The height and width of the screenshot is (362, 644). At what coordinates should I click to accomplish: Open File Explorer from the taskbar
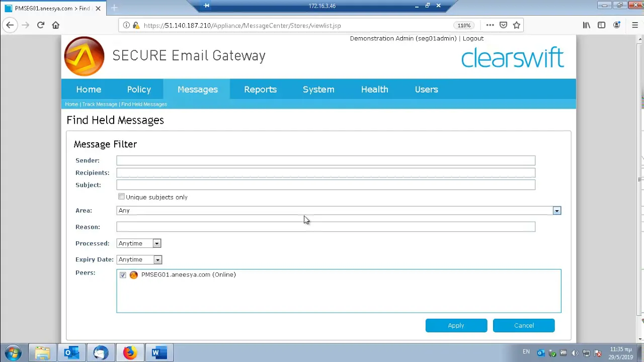tap(43, 353)
